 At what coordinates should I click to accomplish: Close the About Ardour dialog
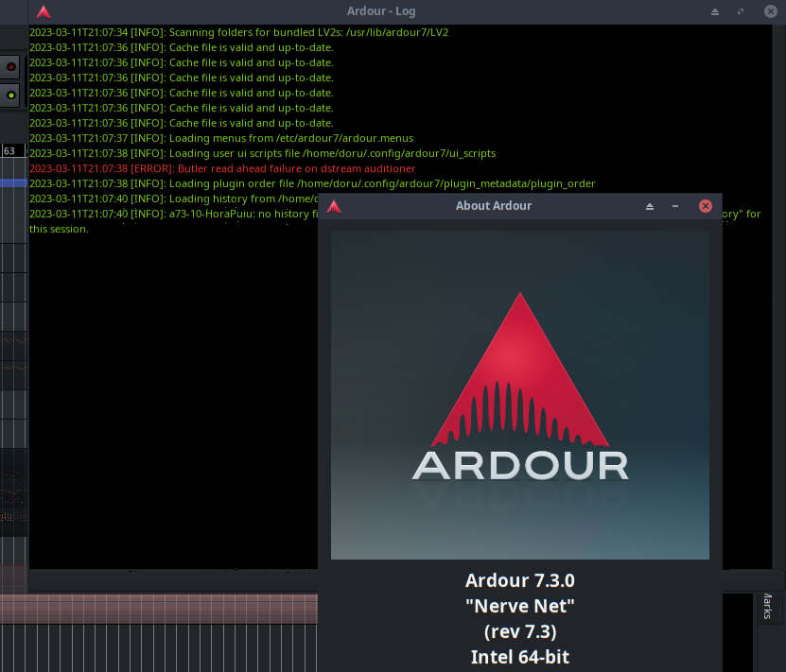coord(705,206)
